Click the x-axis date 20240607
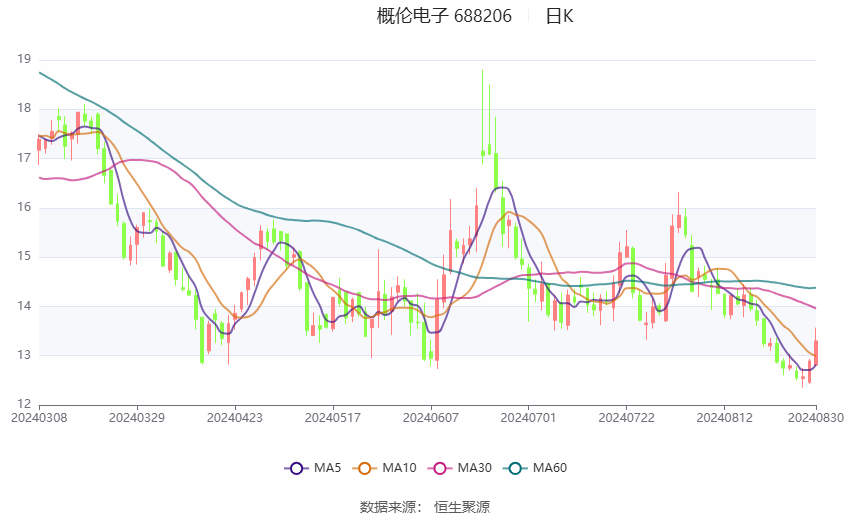Screen dimensions: 850x517 [431, 418]
